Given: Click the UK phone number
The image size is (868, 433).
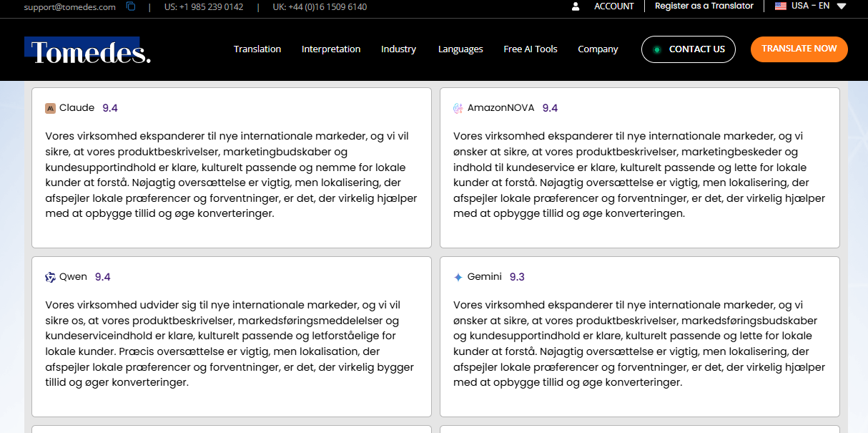Looking at the screenshot, I should [319, 7].
